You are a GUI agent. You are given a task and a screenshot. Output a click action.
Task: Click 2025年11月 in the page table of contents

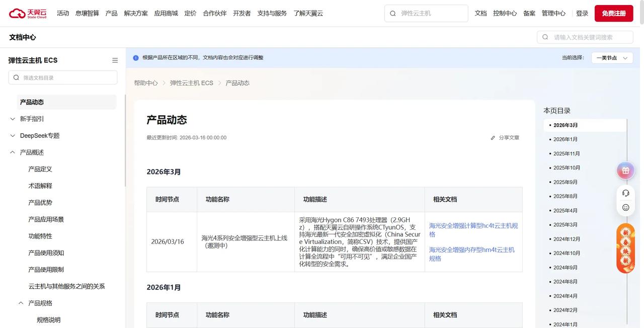click(x=566, y=153)
